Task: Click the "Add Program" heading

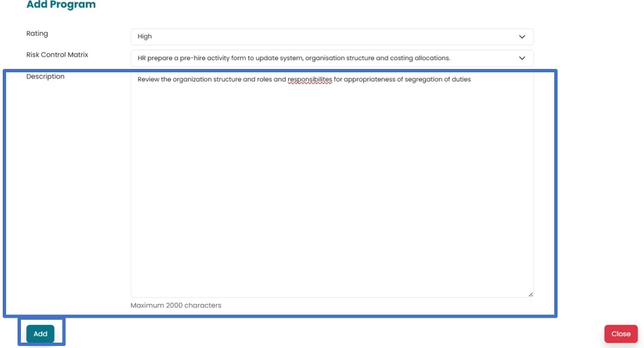Action: [61, 5]
